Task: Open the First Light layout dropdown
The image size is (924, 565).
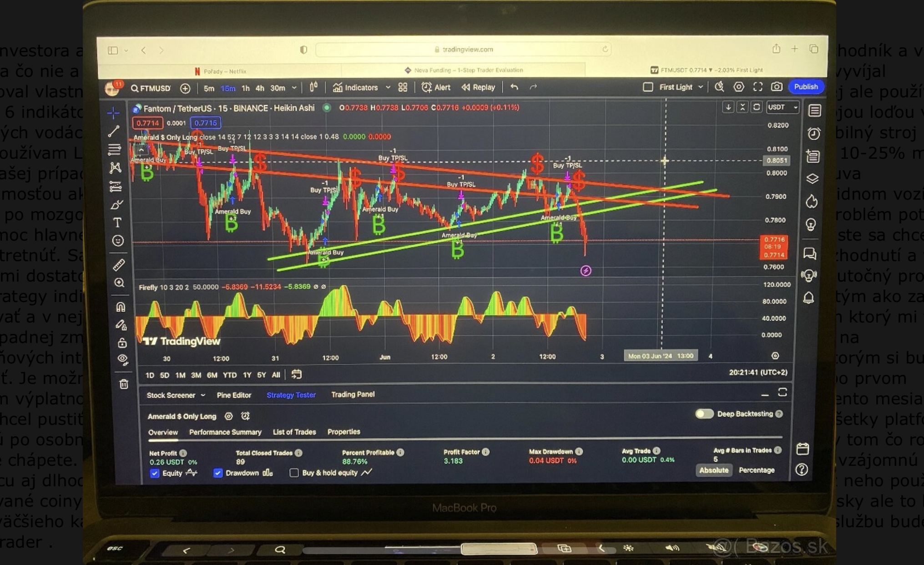Action: coord(701,87)
